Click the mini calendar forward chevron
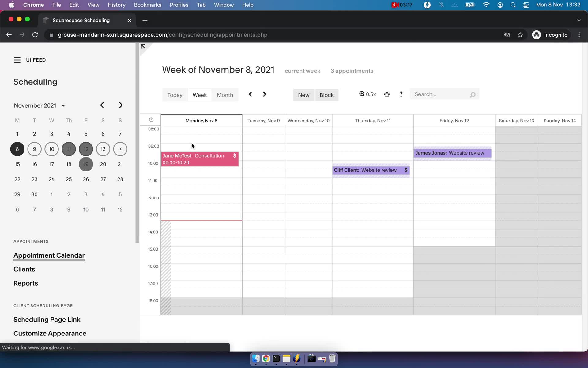The width and height of the screenshot is (588, 368). [121, 105]
